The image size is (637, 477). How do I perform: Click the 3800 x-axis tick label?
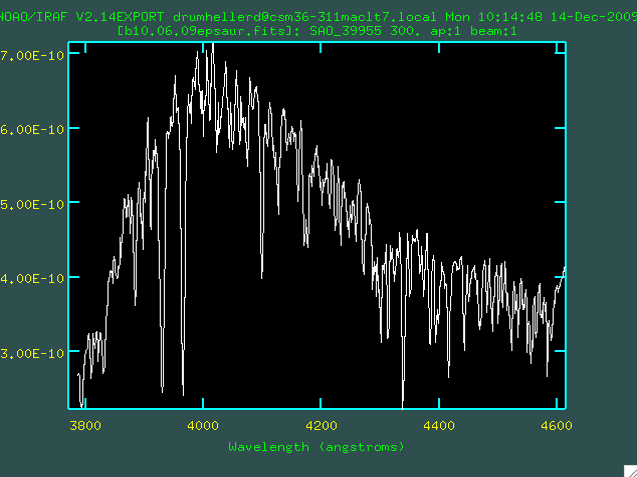pos(85,425)
